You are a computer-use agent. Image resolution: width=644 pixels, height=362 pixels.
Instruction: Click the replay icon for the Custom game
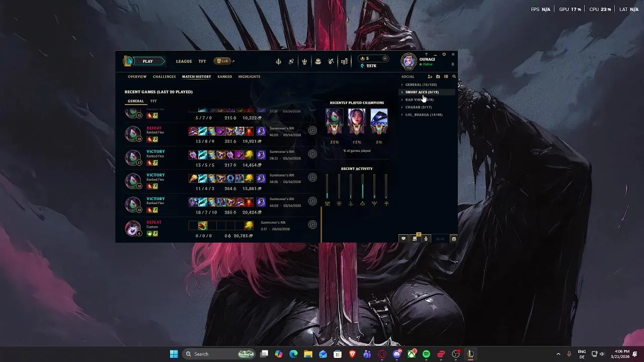pyautogui.click(x=312, y=225)
